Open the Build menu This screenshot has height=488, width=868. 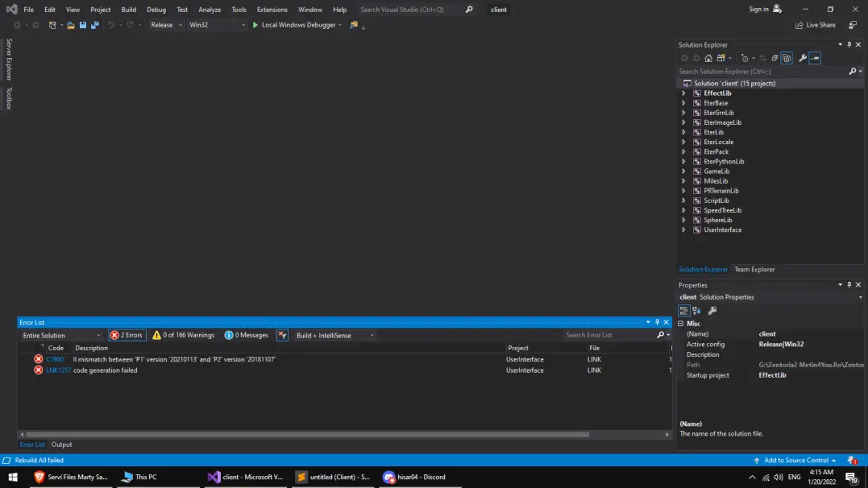pyautogui.click(x=129, y=10)
